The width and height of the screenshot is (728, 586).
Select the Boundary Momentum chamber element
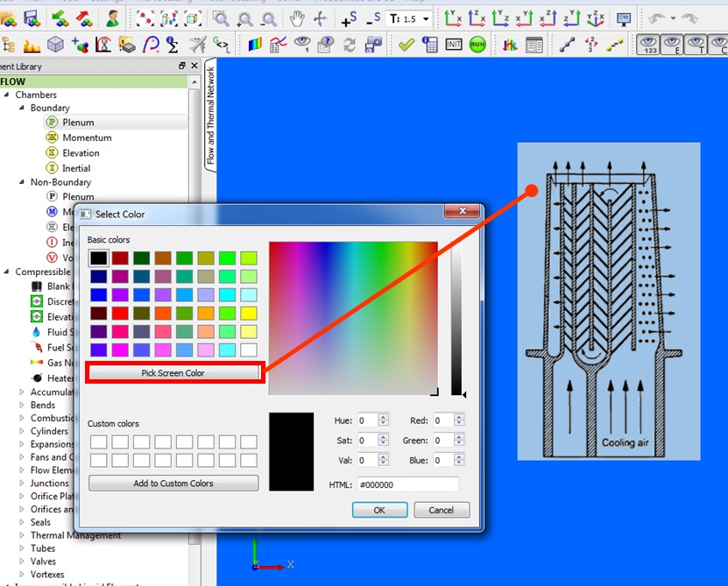[87, 138]
